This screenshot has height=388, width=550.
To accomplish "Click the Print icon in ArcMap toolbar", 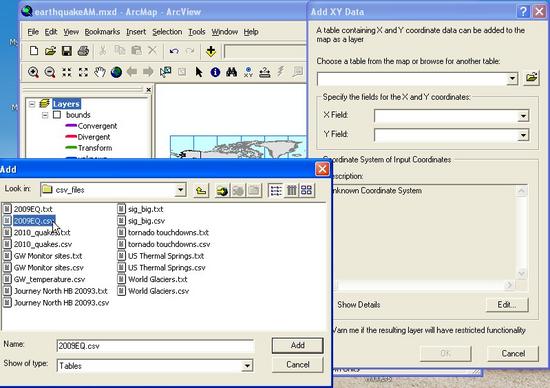I will (83, 51).
